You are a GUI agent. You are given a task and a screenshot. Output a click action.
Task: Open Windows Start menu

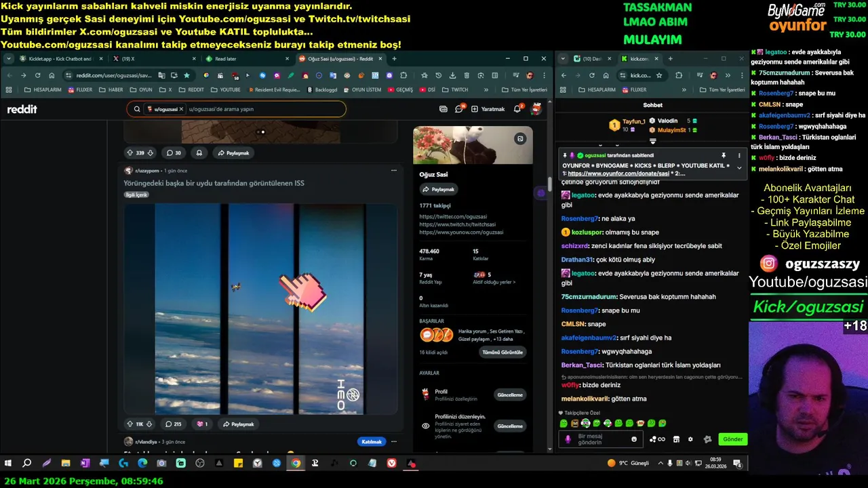point(8,463)
